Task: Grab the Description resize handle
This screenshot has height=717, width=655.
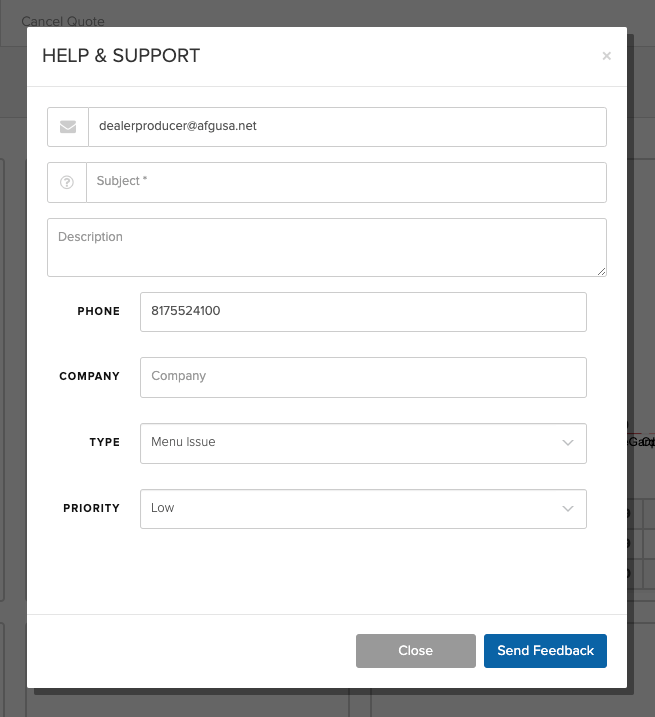Action: click(x=601, y=272)
